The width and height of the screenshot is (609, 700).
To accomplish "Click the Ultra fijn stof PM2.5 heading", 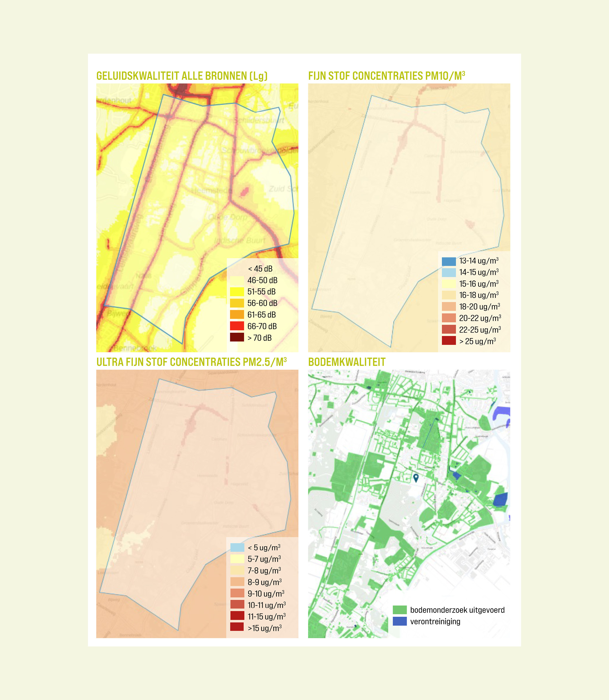I will coord(191,362).
